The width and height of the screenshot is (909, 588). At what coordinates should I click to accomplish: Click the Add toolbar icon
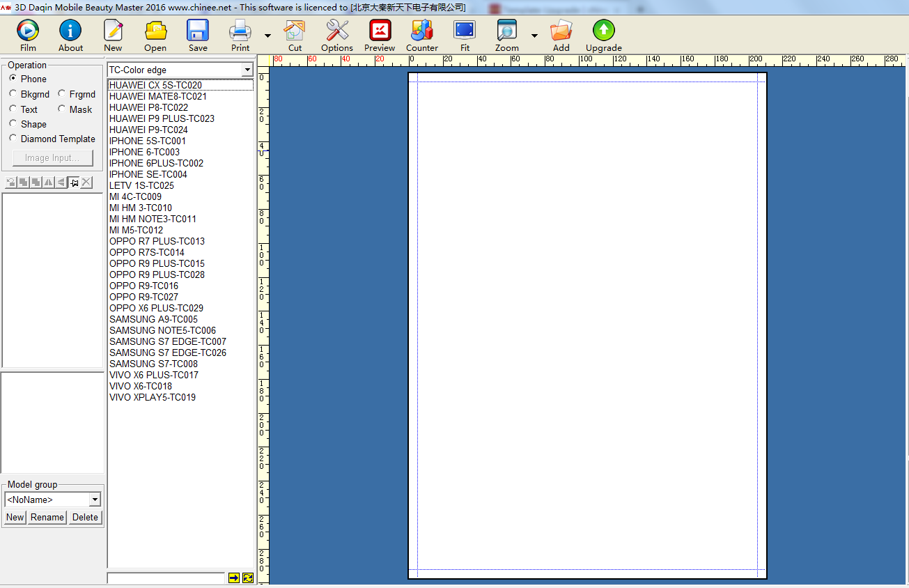(x=561, y=31)
